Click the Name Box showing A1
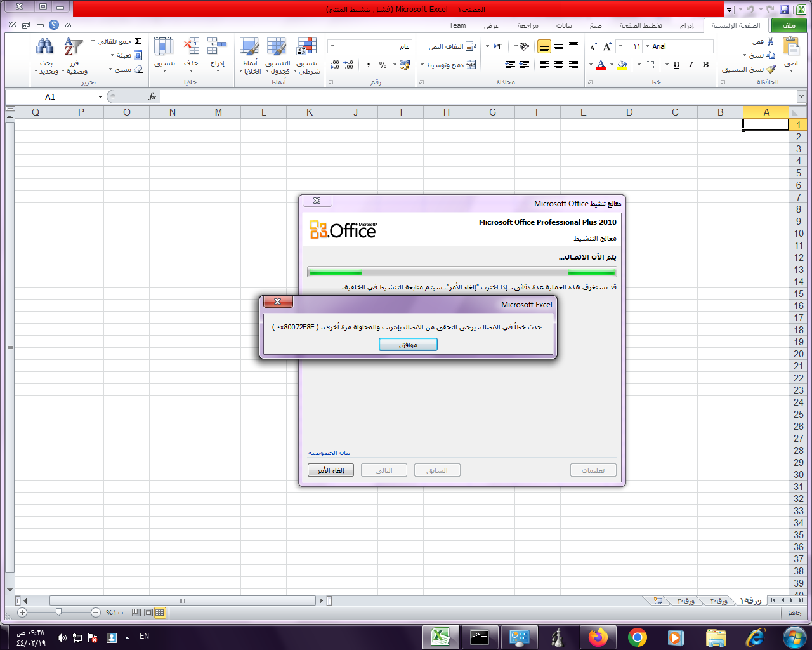Image resolution: width=812 pixels, height=650 pixels. [x=51, y=96]
